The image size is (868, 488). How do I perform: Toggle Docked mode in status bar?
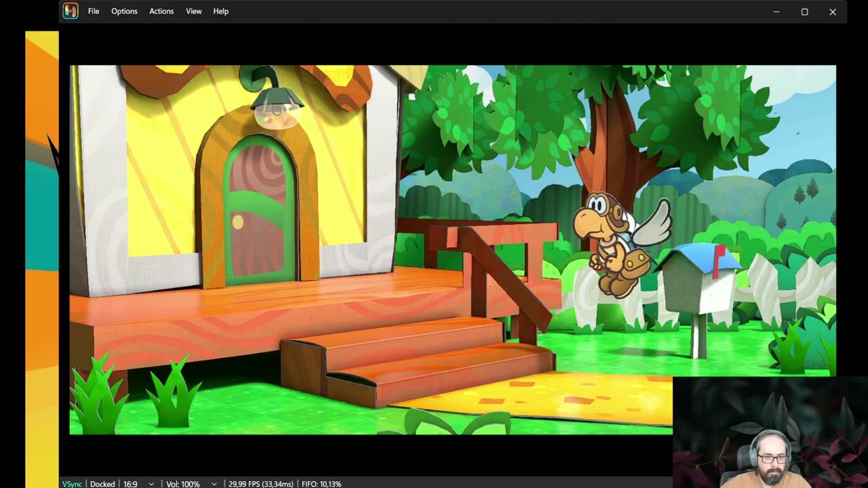pos(102,484)
